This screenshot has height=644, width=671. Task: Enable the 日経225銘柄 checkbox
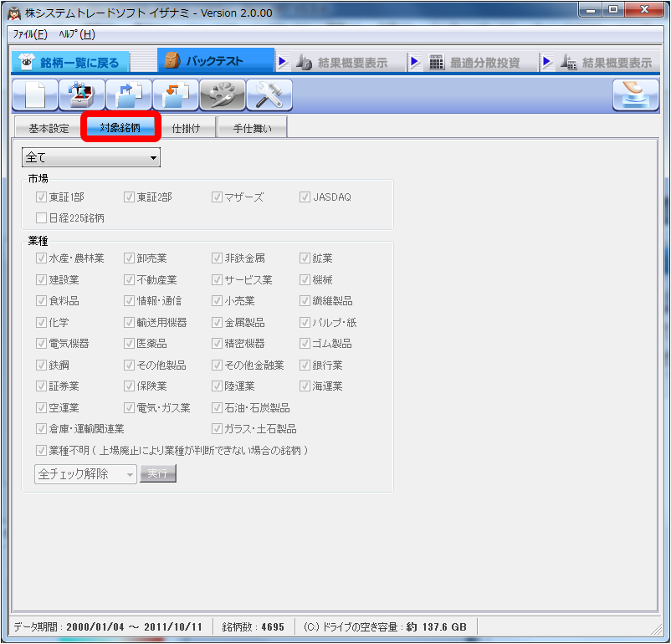pos(41,217)
